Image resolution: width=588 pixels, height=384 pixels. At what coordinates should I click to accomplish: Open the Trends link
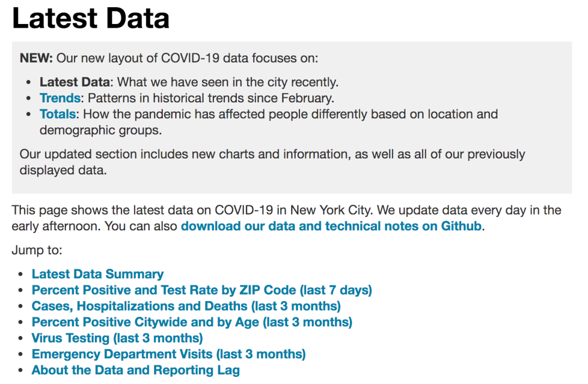coord(60,98)
